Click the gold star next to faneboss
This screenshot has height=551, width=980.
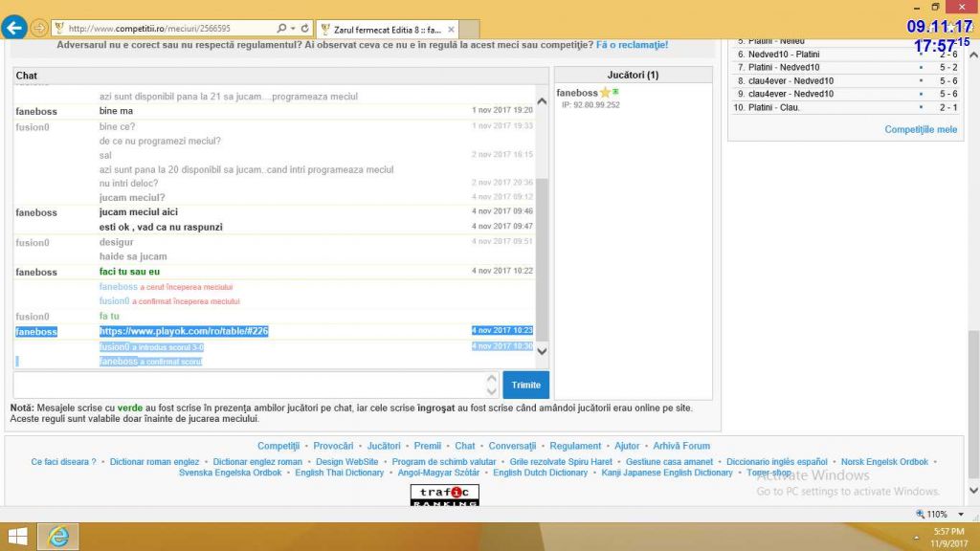pos(605,93)
